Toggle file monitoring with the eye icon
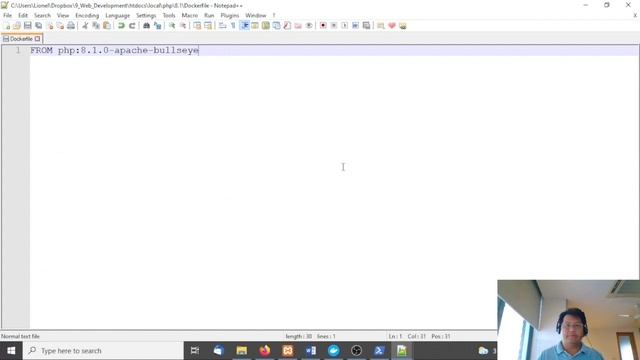The image size is (640, 360). click(309, 26)
